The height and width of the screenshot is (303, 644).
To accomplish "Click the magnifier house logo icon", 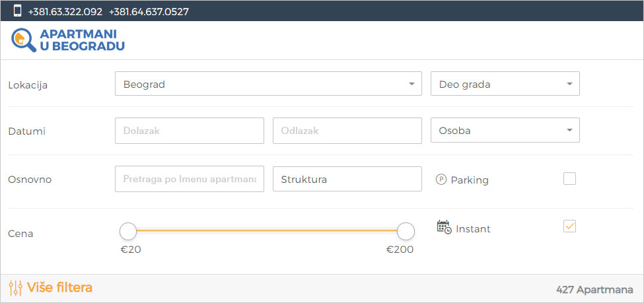I will pos(22,40).
